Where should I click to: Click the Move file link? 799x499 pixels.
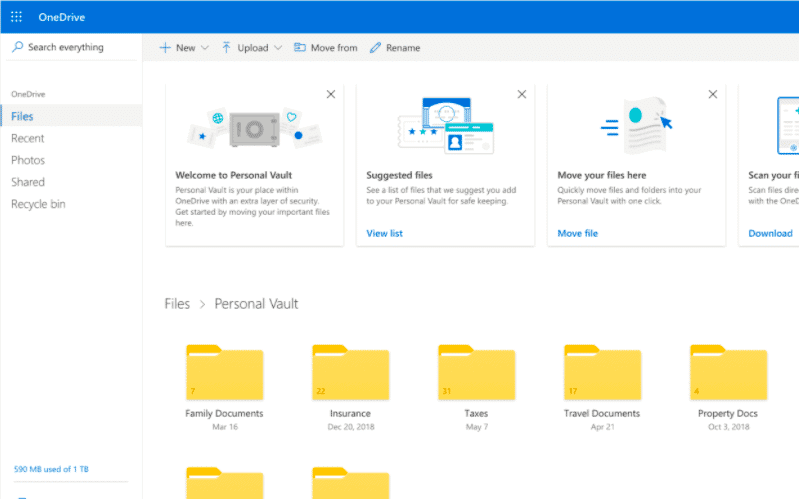click(x=577, y=233)
